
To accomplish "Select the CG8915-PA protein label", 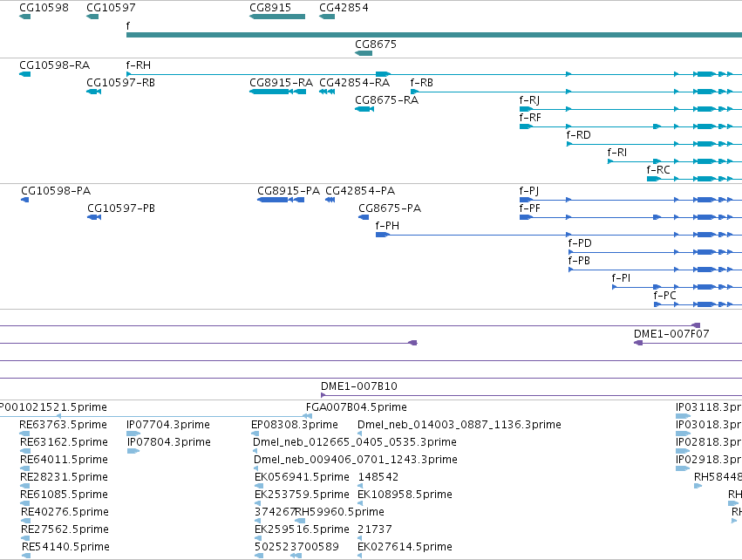I will 289,191.
